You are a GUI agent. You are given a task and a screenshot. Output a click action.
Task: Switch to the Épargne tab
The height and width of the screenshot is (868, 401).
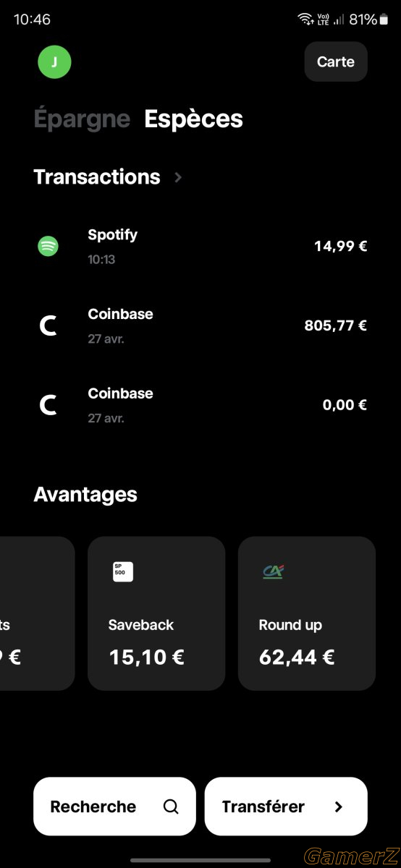pyautogui.click(x=82, y=119)
